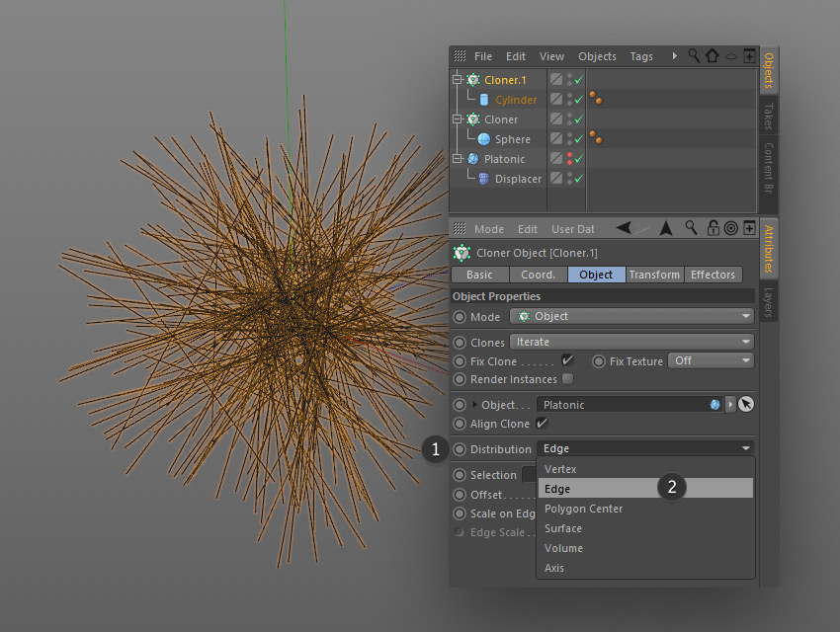Switch to the Basic tab

pos(479,275)
